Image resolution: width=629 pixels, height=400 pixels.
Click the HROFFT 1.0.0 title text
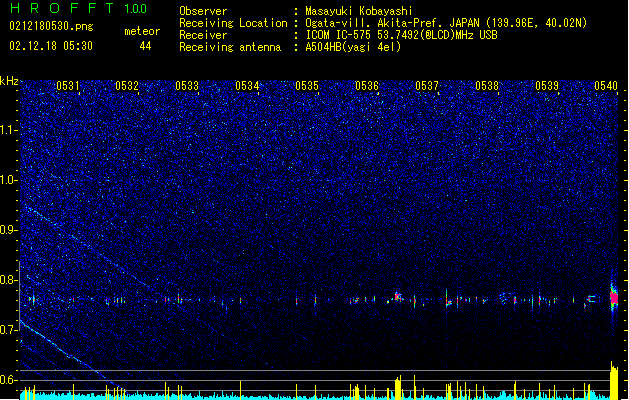pyautogui.click(x=79, y=8)
